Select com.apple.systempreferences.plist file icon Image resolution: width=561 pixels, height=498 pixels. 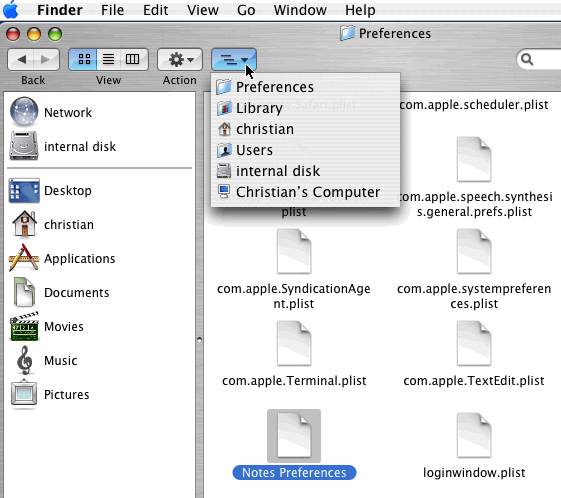(474, 252)
